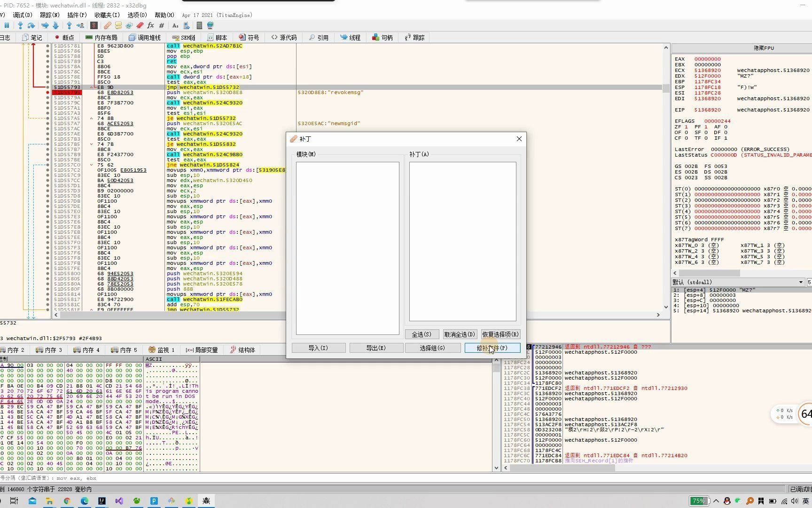The width and height of the screenshot is (812, 508).
Task: Switch to the 符号 tab
Action: [x=249, y=38]
